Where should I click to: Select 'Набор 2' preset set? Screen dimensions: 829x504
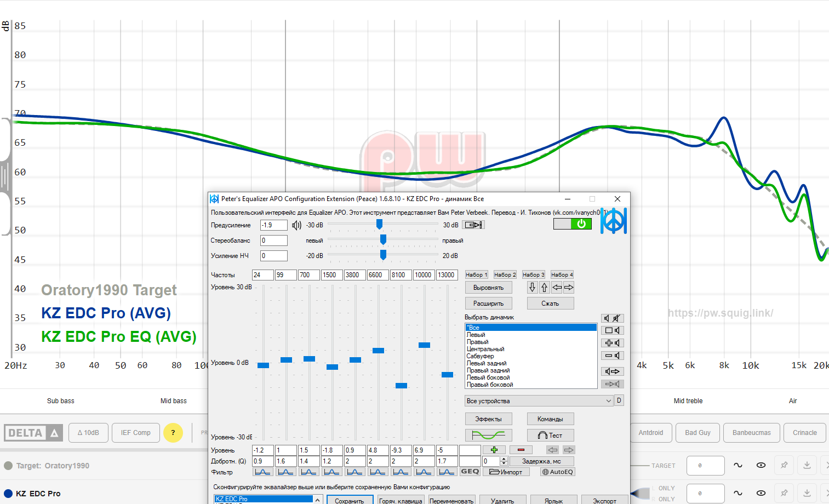505,274
